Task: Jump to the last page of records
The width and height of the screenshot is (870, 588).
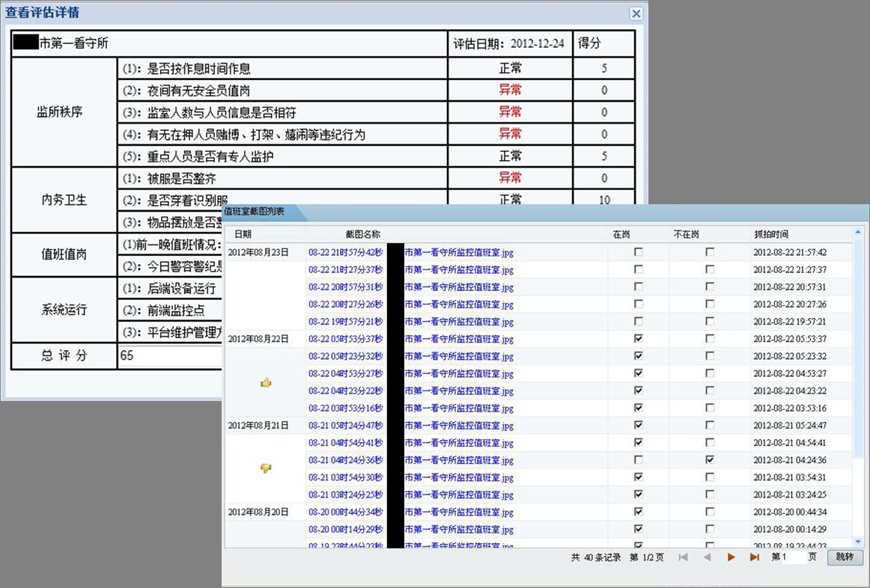Action: (754, 557)
